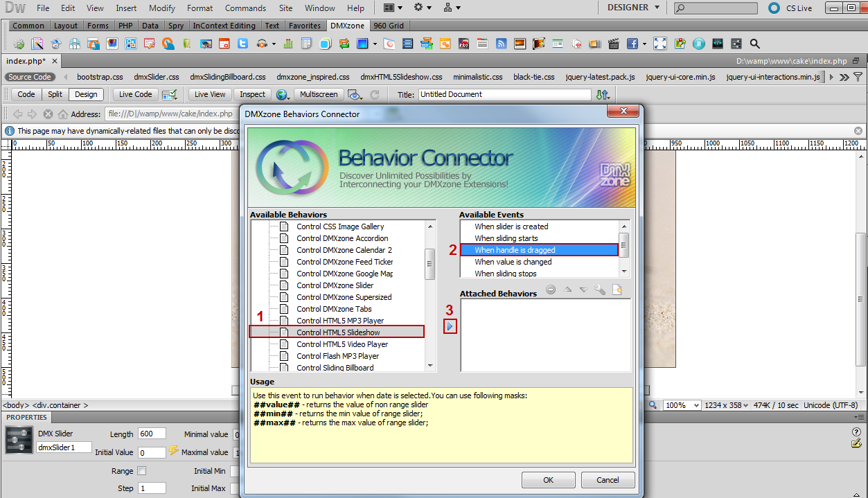Open the Properties panel help icon
This screenshot has height=498, width=868.
click(x=856, y=432)
